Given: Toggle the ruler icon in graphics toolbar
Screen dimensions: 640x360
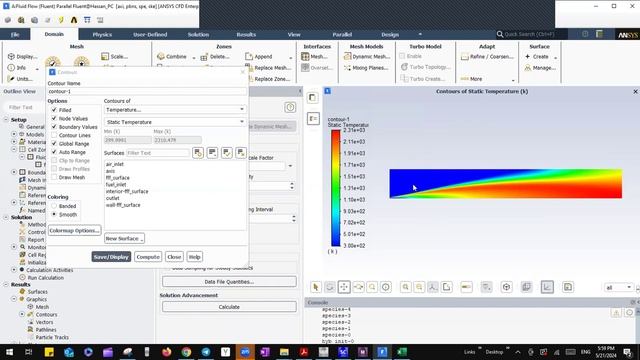Looking at the screenshot, I should [466, 287].
